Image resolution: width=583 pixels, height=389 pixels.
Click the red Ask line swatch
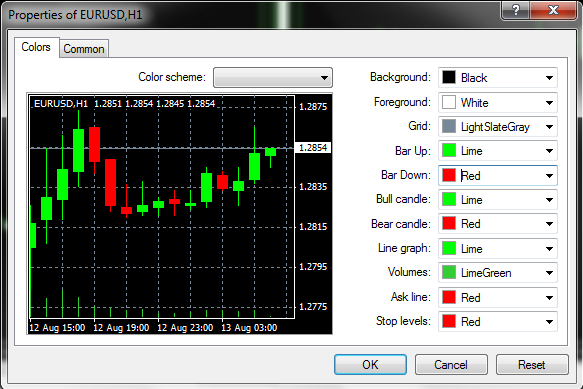(449, 297)
